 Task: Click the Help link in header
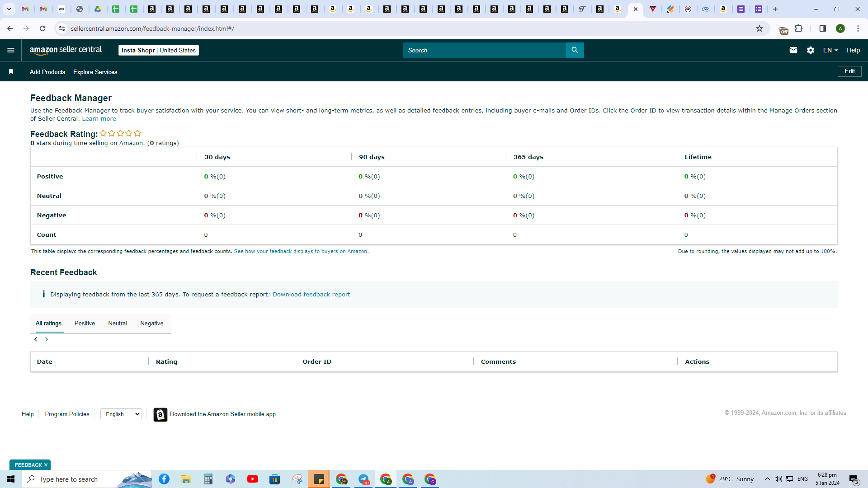(853, 50)
